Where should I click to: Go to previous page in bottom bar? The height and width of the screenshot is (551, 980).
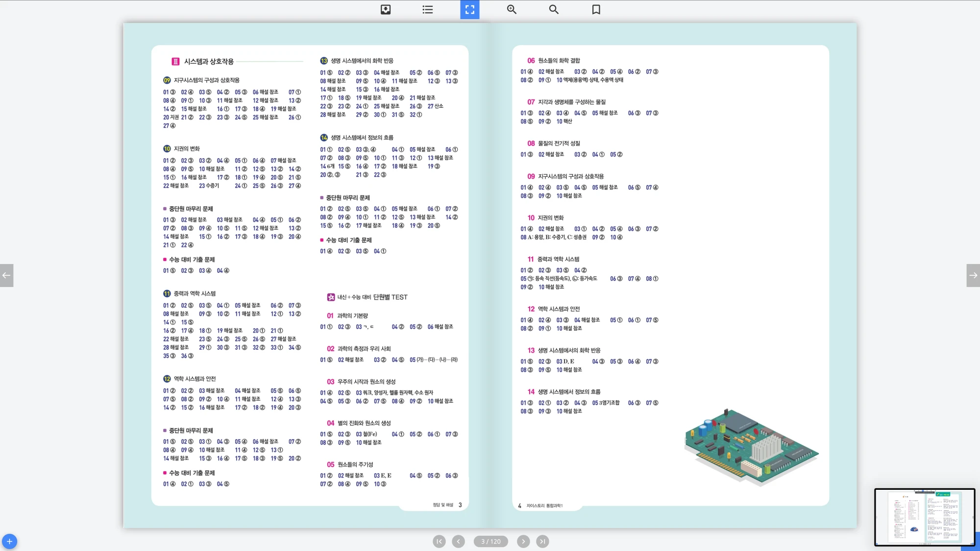point(458,541)
